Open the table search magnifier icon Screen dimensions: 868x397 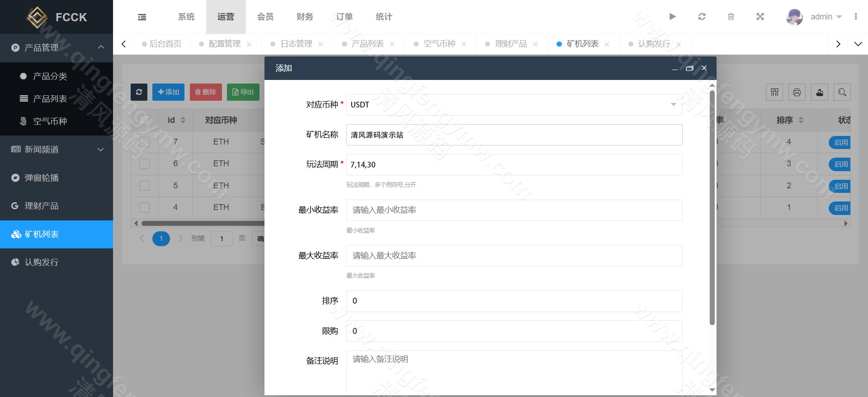[x=842, y=92]
